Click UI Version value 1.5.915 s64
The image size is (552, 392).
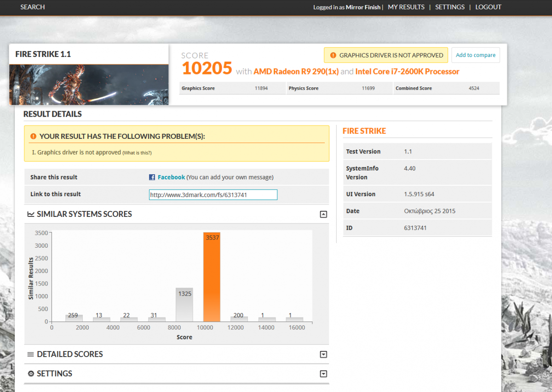[419, 194]
